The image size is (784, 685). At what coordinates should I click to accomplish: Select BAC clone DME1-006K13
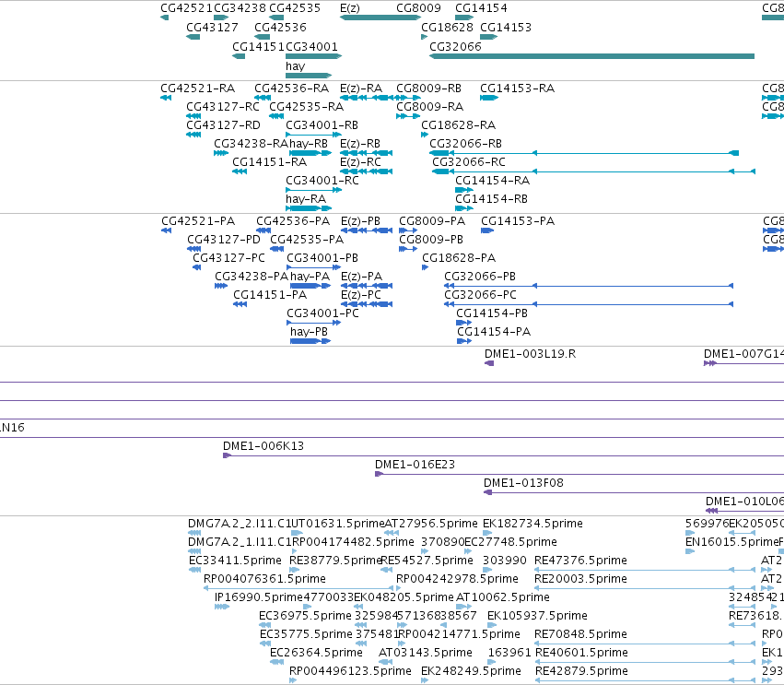point(263,446)
